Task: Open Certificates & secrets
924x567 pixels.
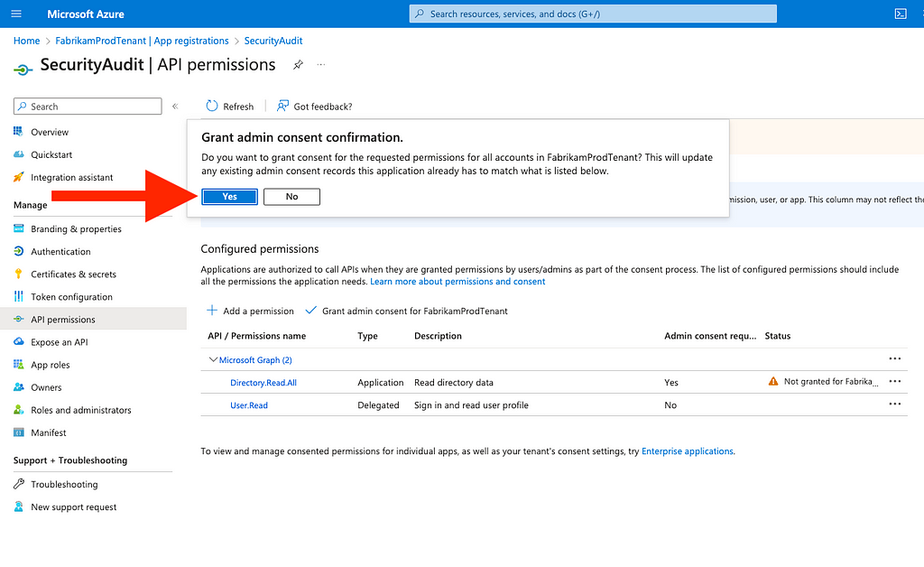Action: pos(74,274)
